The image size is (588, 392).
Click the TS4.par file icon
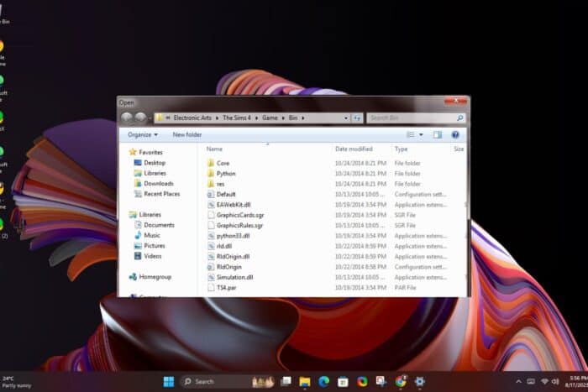tap(211, 288)
